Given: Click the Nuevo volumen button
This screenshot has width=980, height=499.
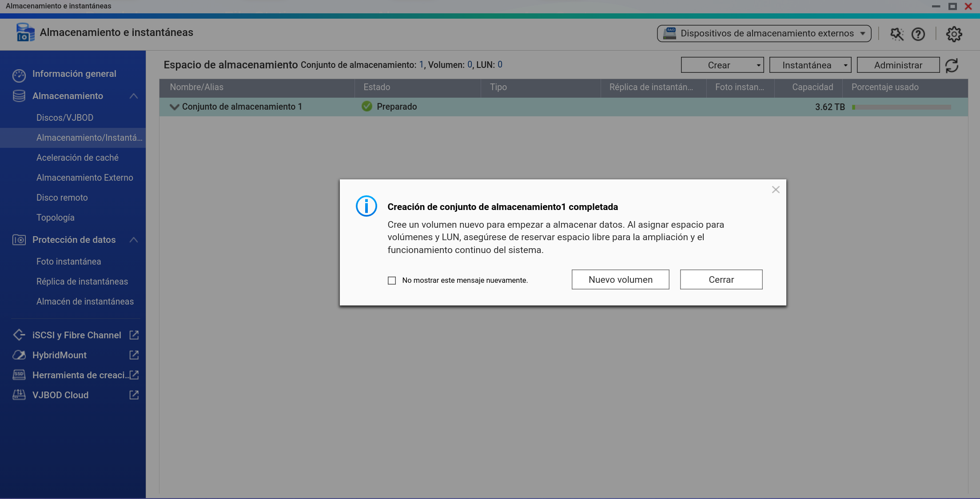Looking at the screenshot, I should [620, 280].
